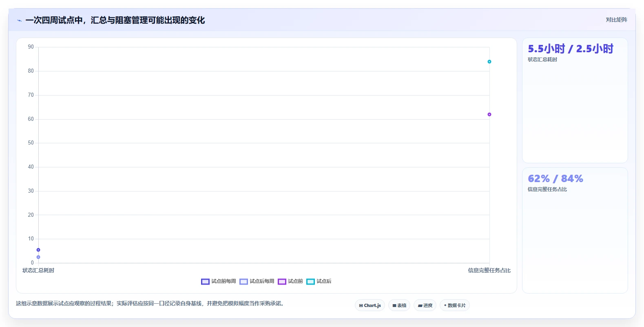
Task: Click the panel title 一次四周试点中
Action: coord(115,20)
